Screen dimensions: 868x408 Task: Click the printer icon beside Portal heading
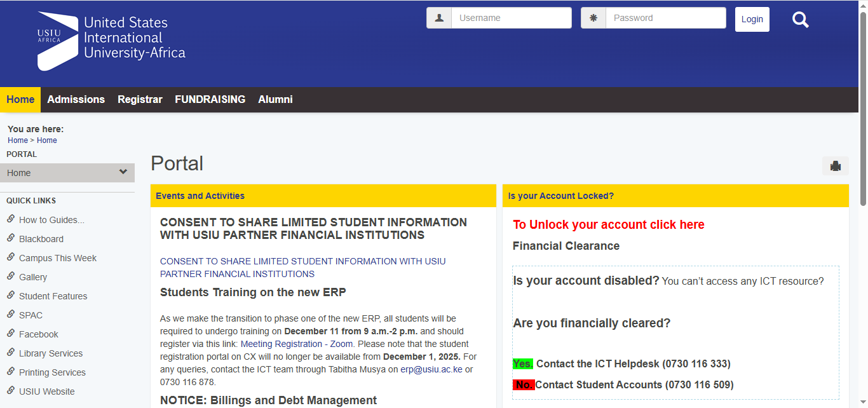pyautogui.click(x=836, y=166)
